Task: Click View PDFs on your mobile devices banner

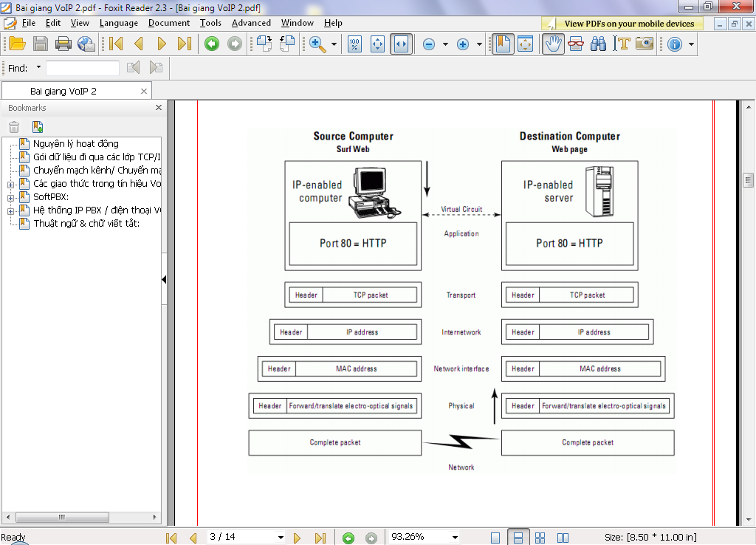Action: (x=629, y=24)
